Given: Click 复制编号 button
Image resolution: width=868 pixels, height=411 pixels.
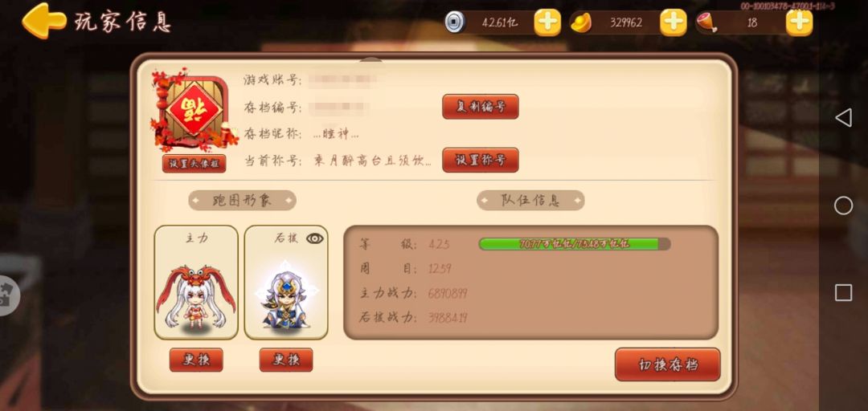Looking at the screenshot, I should pos(480,107).
